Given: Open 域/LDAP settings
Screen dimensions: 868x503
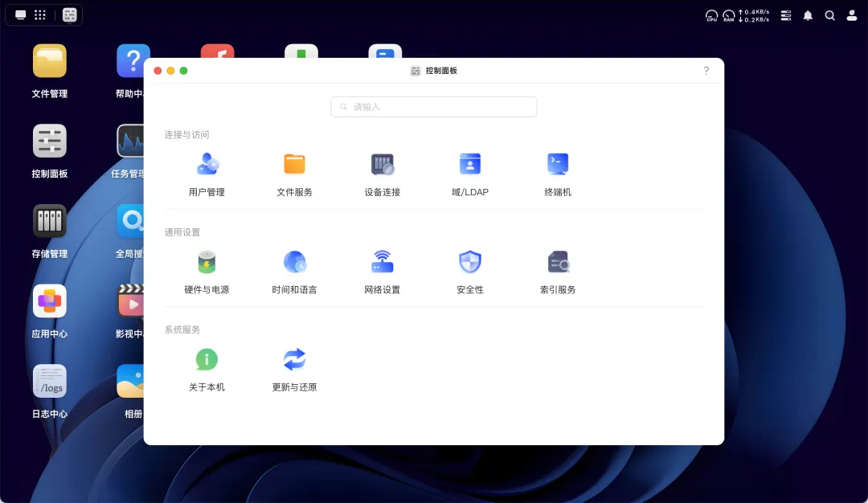Looking at the screenshot, I should coord(470,174).
